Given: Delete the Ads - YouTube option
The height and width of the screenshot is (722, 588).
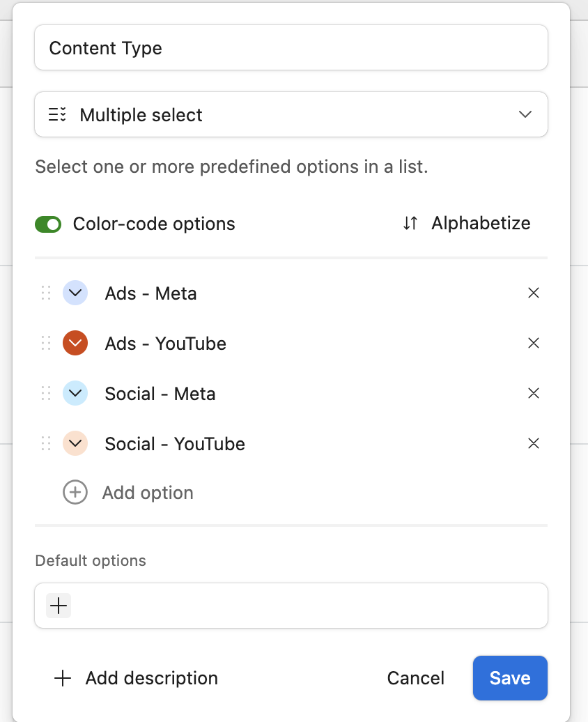Looking at the screenshot, I should click(534, 344).
